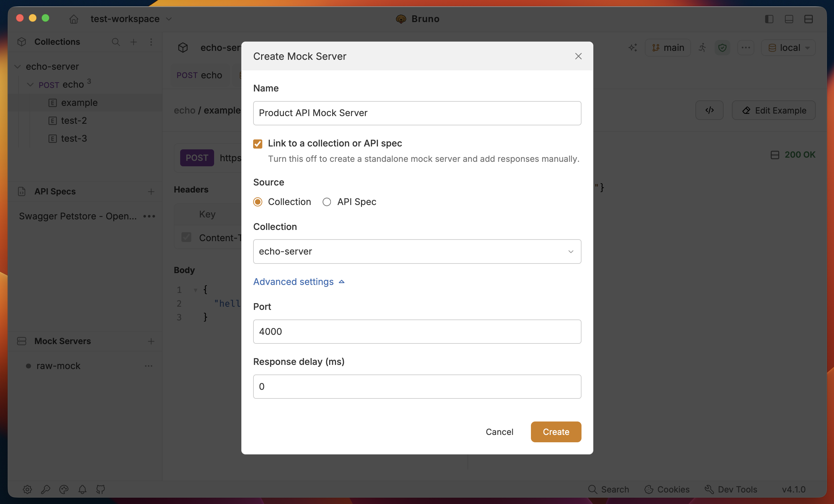The height and width of the screenshot is (504, 834).
Task: Click the POST method badge in URL bar
Action: (196, 158)
